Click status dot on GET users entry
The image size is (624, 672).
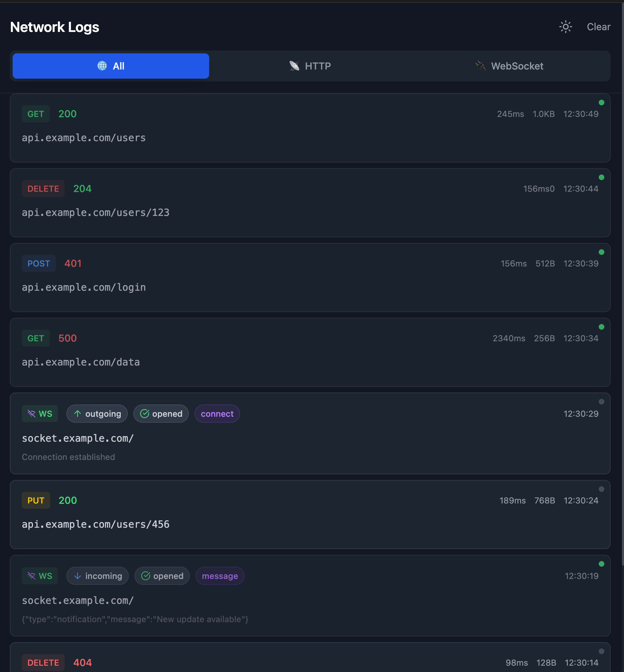602,103
